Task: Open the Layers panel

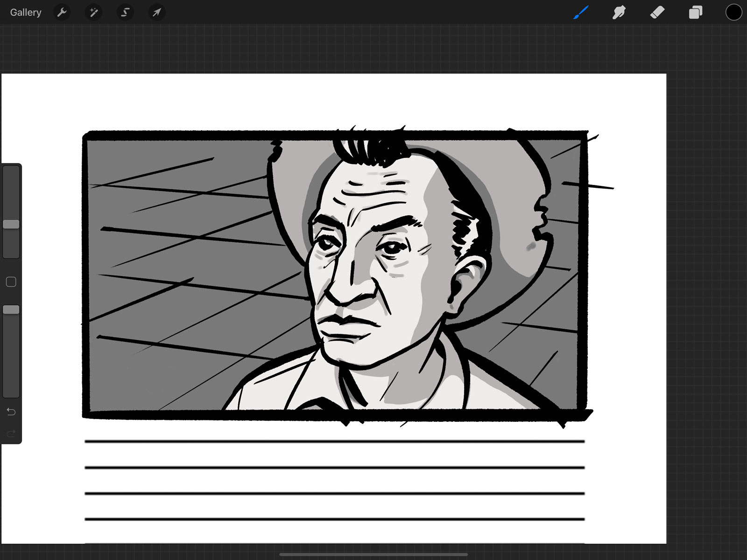Action: pyautogui.click(x=696, y=13)
